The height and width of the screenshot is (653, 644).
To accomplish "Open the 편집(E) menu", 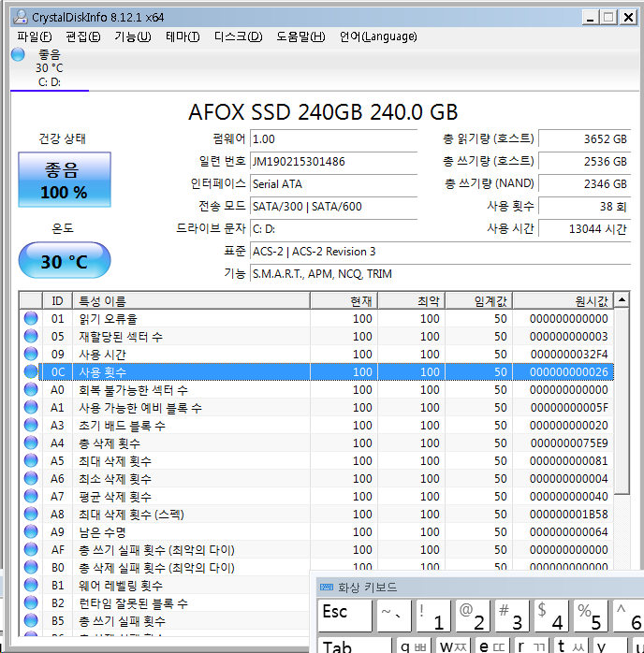I will click(x=83, y=37).
